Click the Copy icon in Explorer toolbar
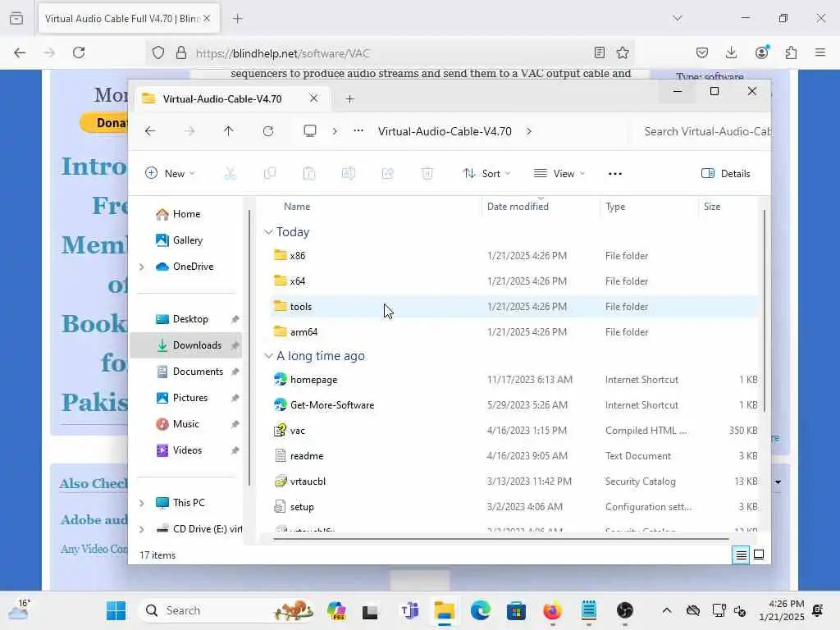The width and height of the screenshot is (840, 630). [x=269, y=174]
